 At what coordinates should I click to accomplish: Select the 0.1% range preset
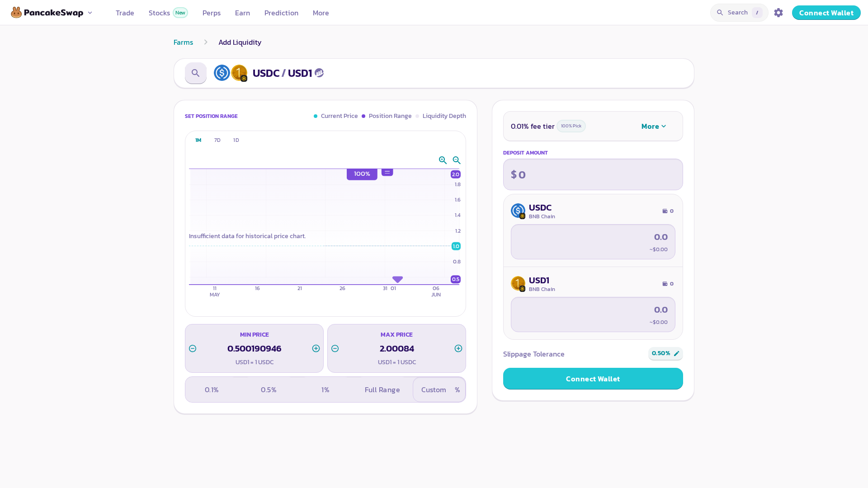[212, 389]
